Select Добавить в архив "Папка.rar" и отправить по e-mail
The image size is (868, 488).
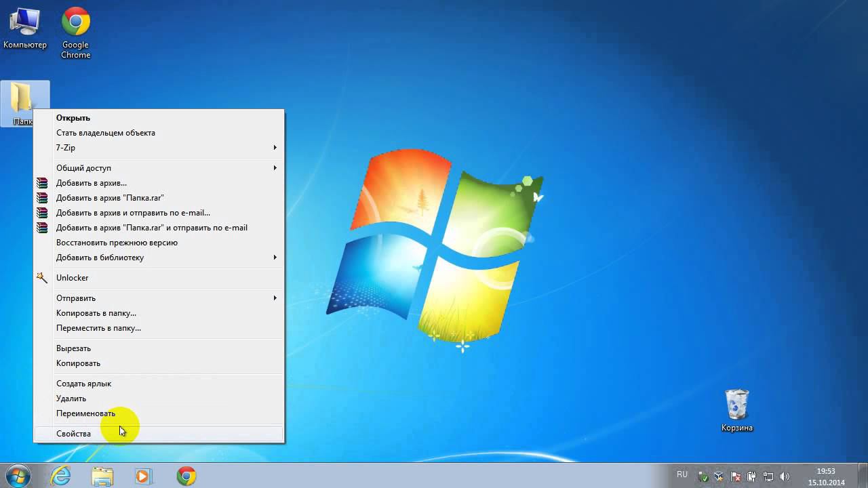tap(159, 228)
